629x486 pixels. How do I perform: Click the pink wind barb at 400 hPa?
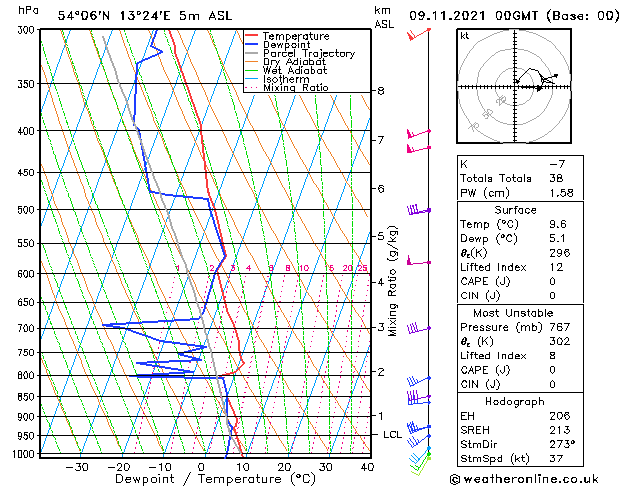coord(418,134)
